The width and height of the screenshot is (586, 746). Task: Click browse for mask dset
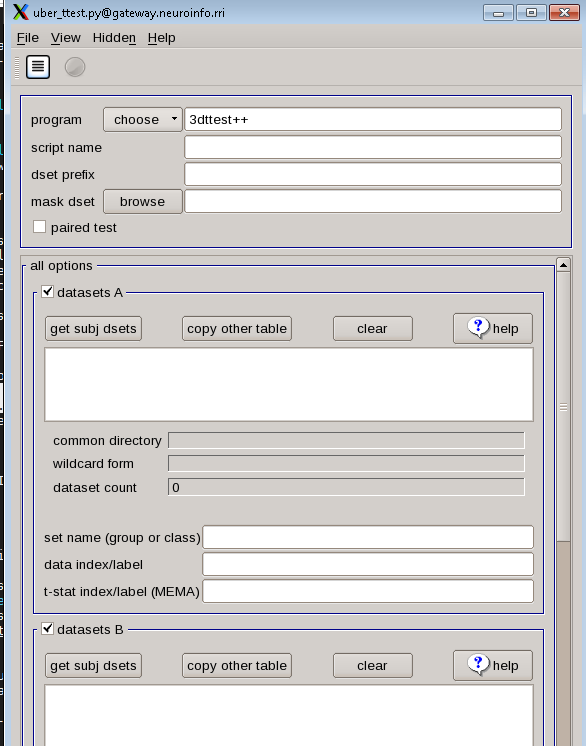[143, 202]
